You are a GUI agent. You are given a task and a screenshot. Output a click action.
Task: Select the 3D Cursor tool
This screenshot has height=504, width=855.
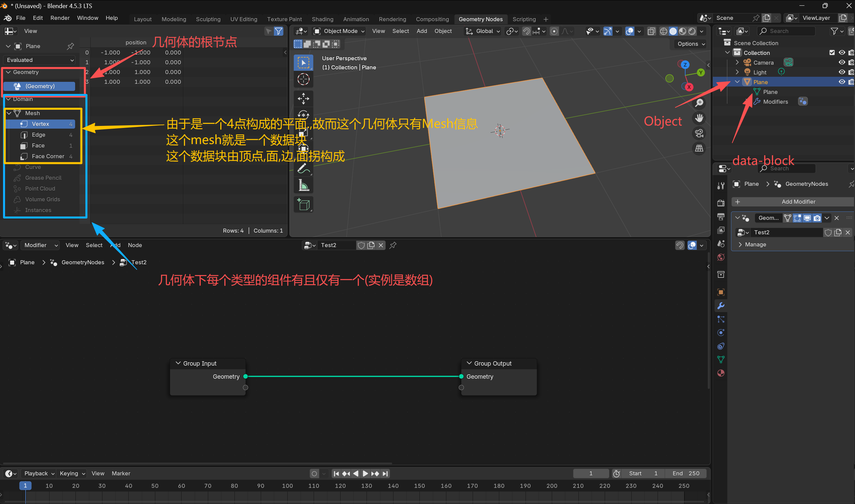(x=303, y=79)
